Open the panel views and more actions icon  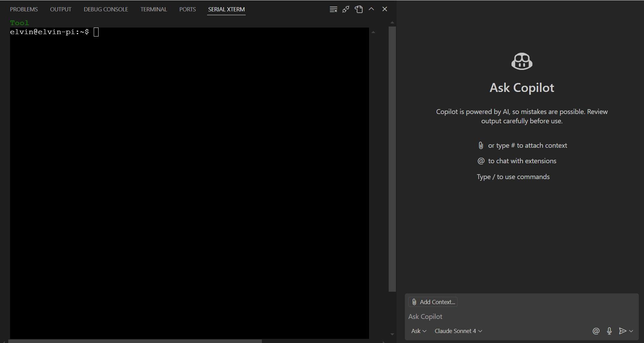359,9
